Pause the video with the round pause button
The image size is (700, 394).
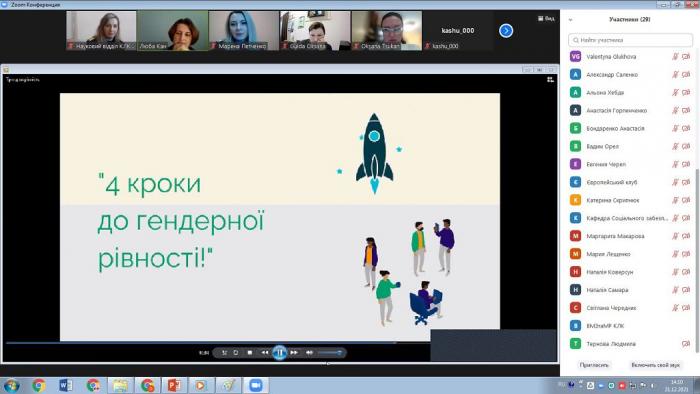(x=280, y=353)
